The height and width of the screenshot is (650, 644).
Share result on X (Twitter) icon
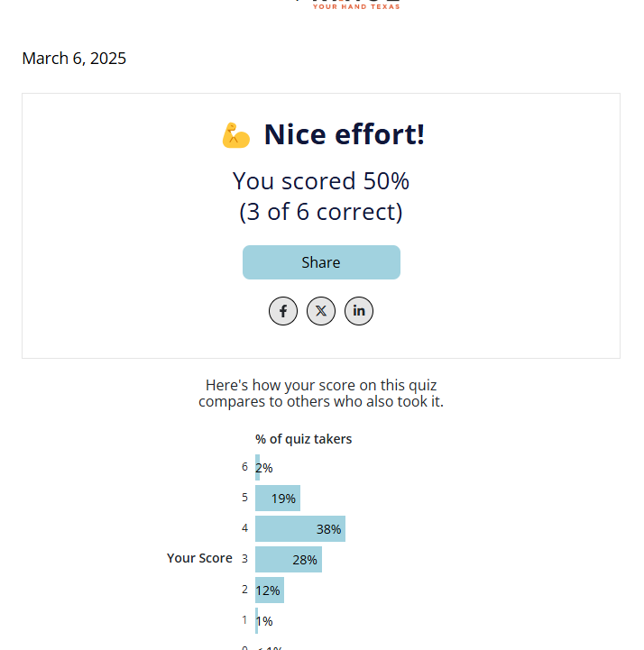click(321, 311)
